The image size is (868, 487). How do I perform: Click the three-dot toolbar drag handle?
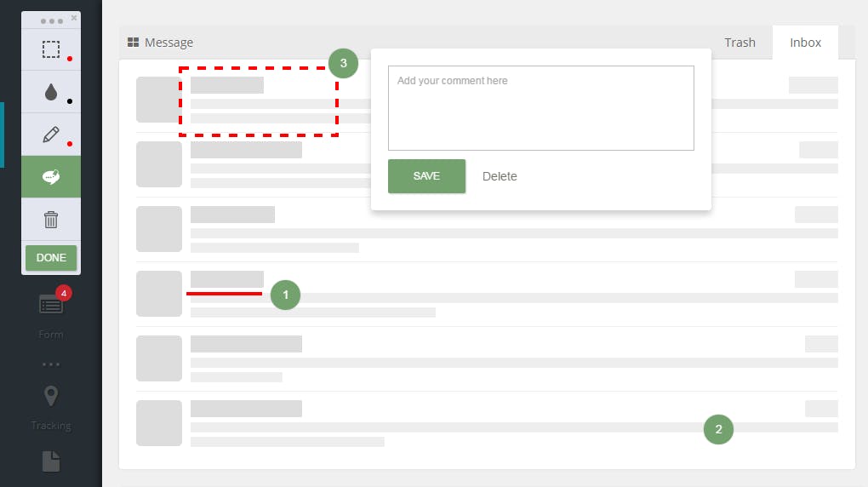51,21
